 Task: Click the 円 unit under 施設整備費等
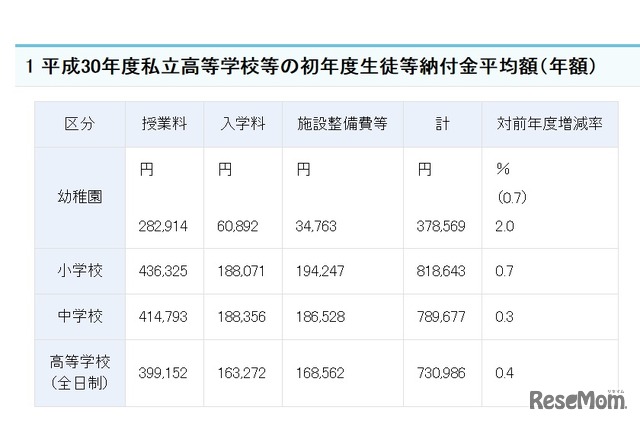(x=303, y=169)
